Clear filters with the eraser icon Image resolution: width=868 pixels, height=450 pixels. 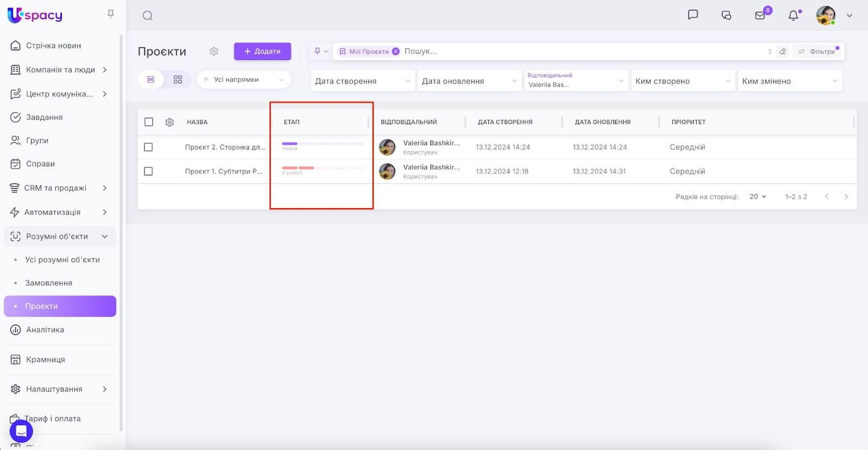point(783,52)
